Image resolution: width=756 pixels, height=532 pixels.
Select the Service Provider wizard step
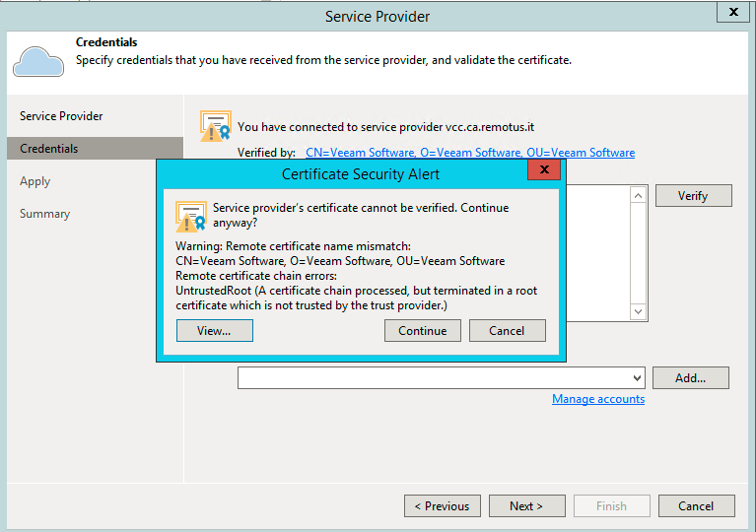click(x=61, y=116)
